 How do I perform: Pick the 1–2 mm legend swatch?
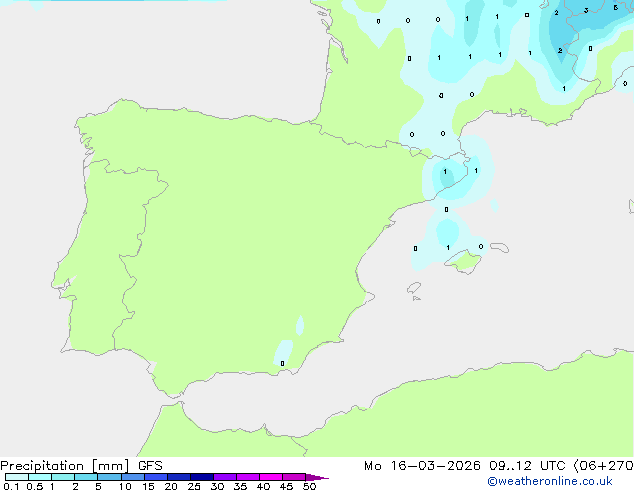tap(63, 477)
